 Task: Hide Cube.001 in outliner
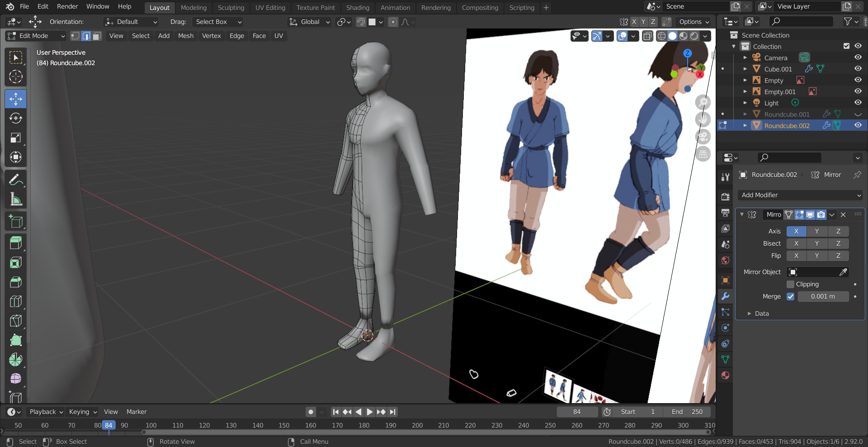(858, 69)
